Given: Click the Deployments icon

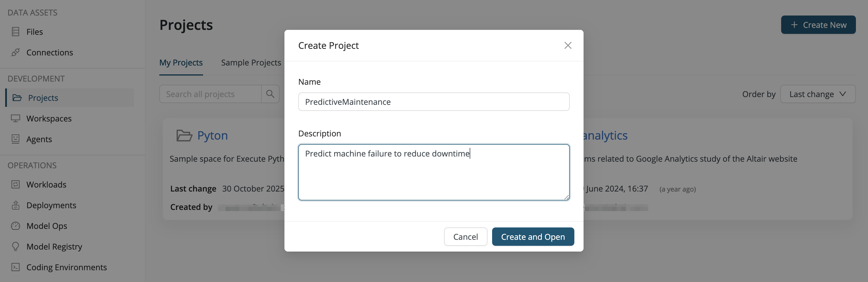Looking at the screenshot, I should pos(16,205).
